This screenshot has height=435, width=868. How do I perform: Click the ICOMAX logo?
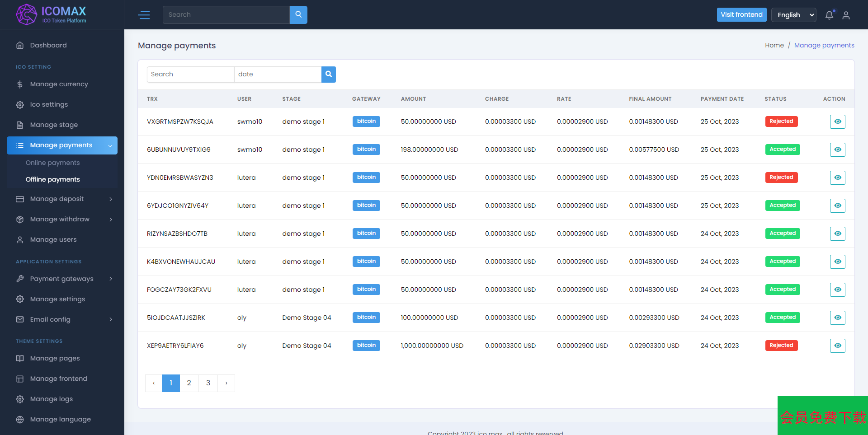click(x=51, y=14)
